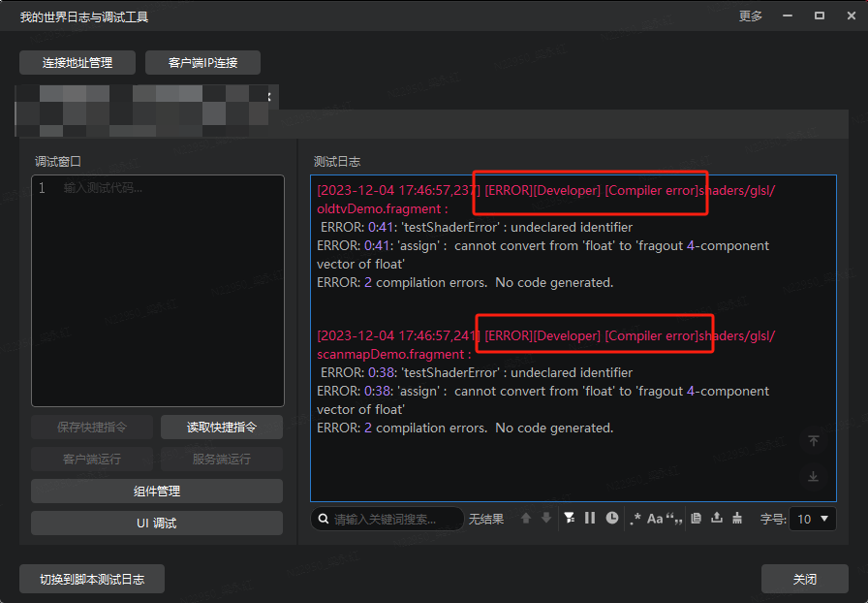
Task: Click the 连接地址管理 button
Action: pos(77,63)
